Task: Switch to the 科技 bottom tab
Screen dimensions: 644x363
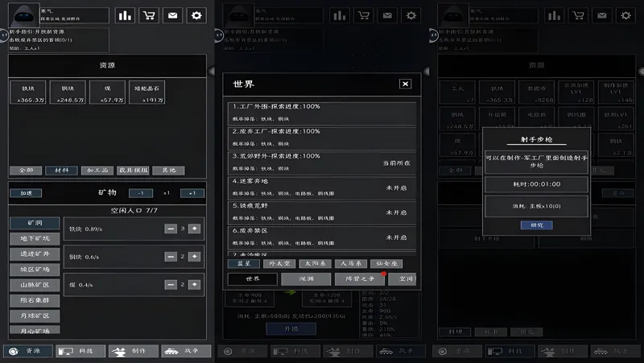Action: [80, 352]
